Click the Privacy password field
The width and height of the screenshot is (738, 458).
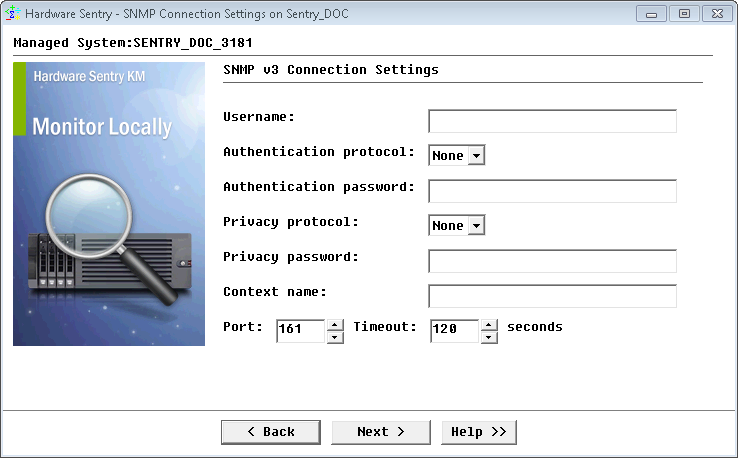point(552,261)
